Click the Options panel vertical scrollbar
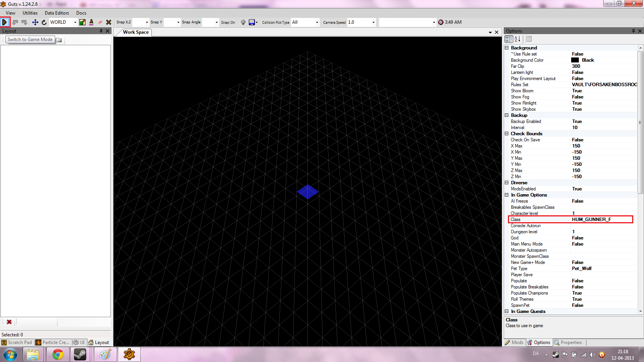The image size is (644, 362). pos(640,122)
